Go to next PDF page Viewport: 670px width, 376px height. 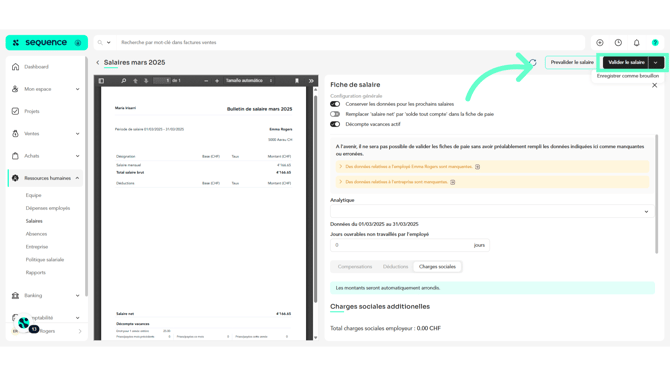[x=146, y=80]
